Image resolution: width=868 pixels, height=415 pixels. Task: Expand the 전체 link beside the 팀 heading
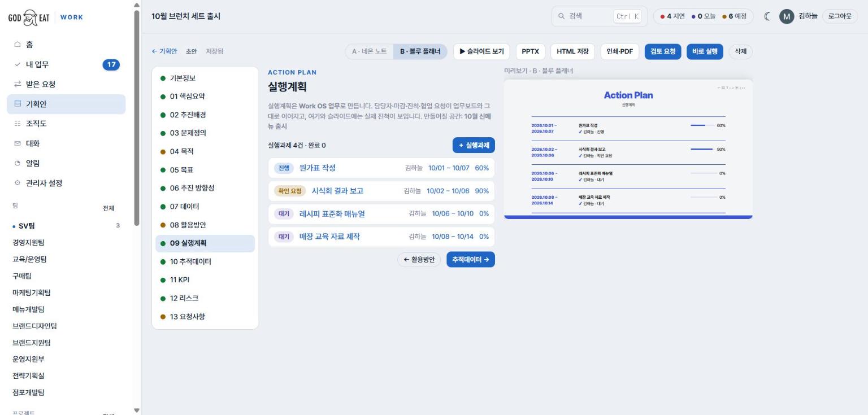(x=108, y=208)
